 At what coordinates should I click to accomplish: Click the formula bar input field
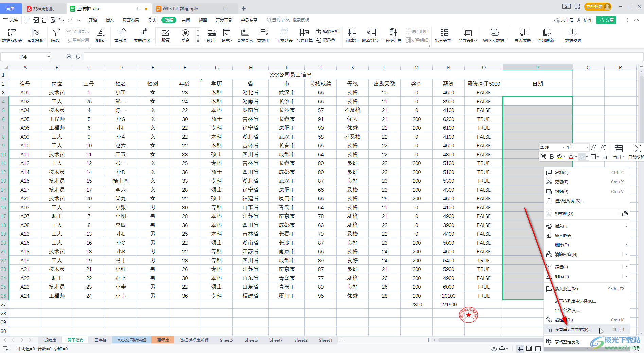click(x=363, y=57)
